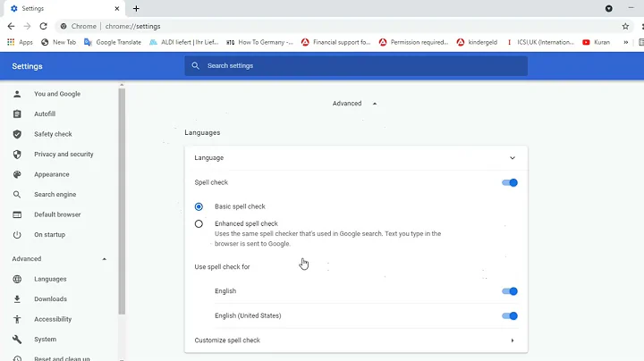
Task: Open Privacy and security settings
Action: (x=64, y=155)
